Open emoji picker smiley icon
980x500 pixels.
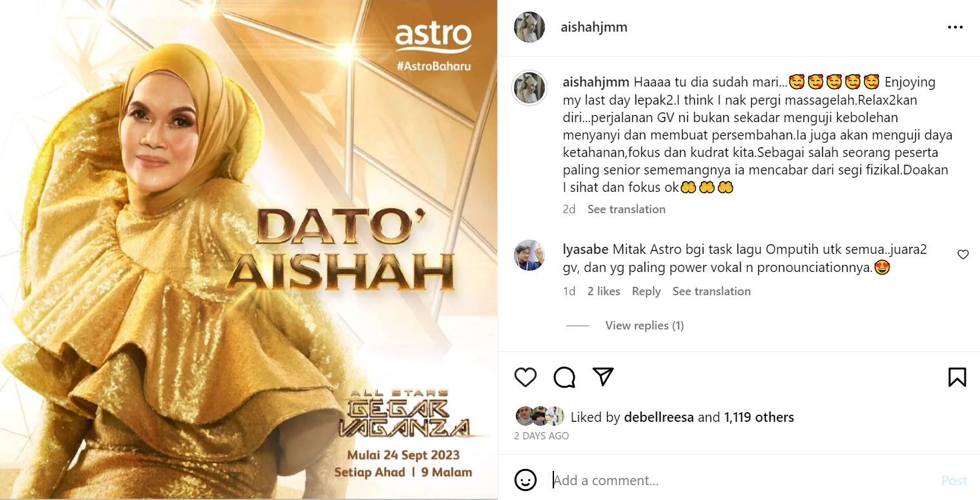tap(526, 480)
